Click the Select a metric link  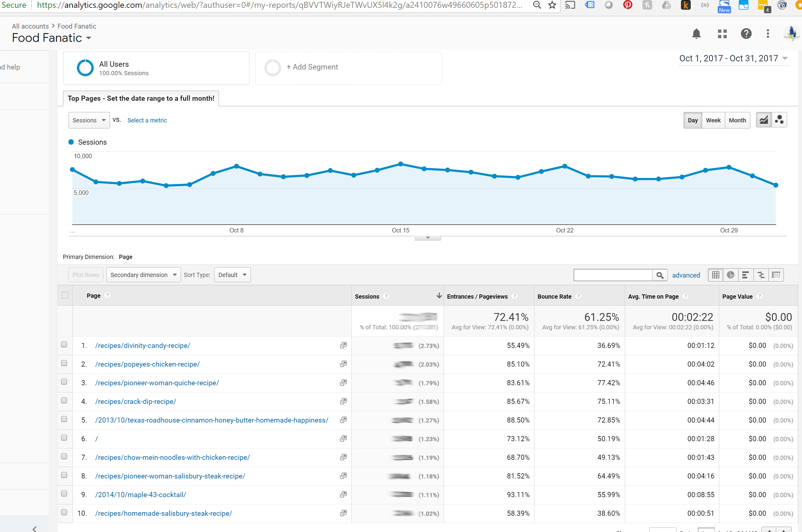point(147,120)
